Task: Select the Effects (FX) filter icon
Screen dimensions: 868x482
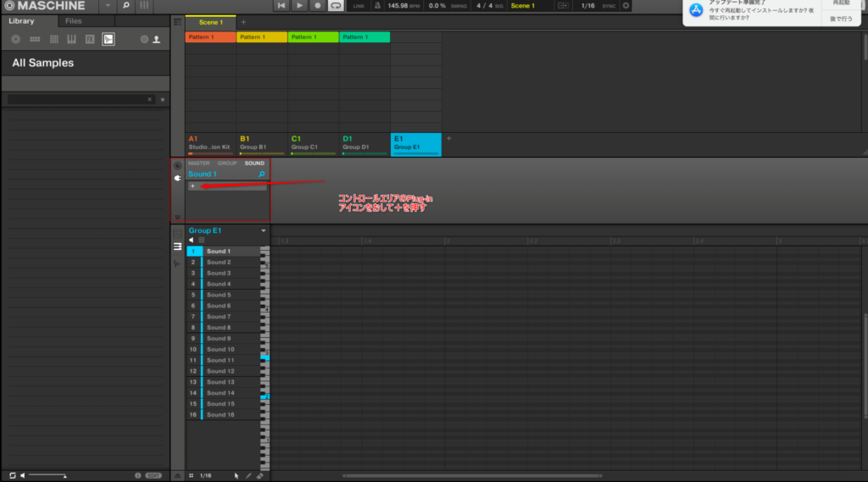Action: [x=90, y=39]
